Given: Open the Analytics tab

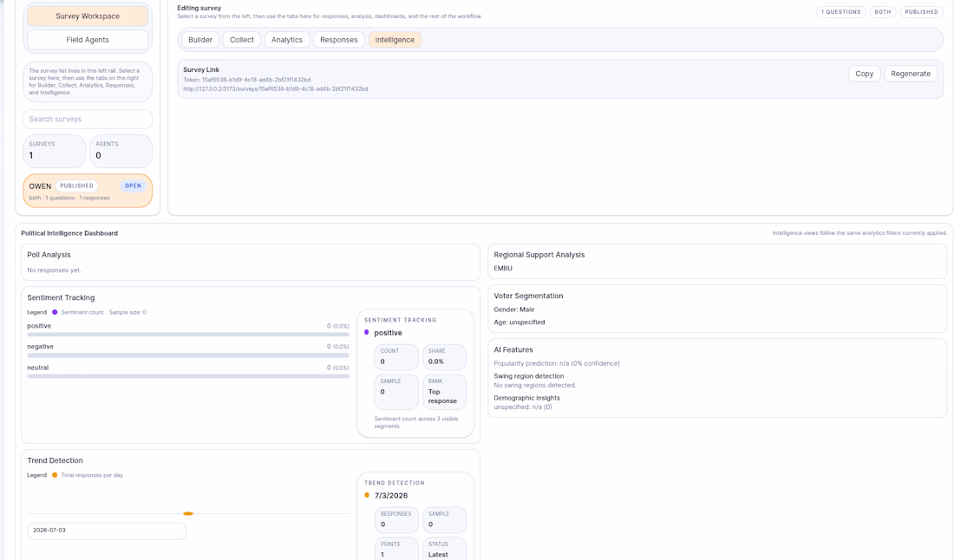Looking at the screenshot, I should [x=286, y=40].
